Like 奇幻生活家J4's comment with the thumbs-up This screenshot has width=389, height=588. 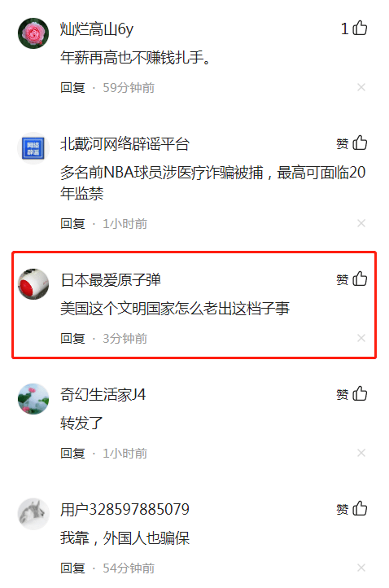pyautogui.click(x=360, y=393)
